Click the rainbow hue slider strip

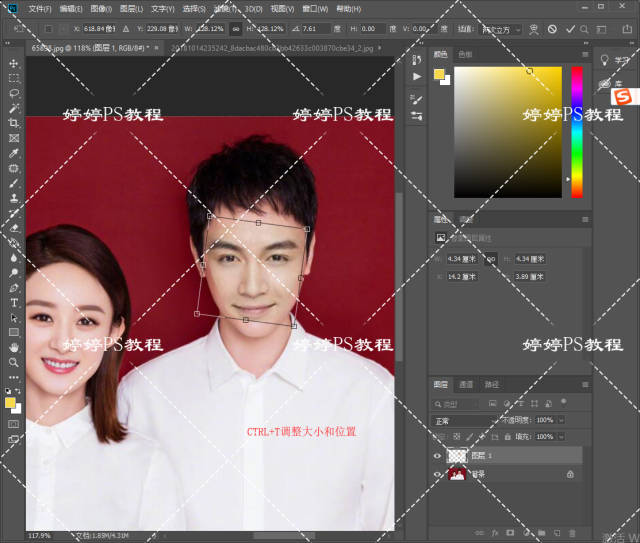(577, 132)
